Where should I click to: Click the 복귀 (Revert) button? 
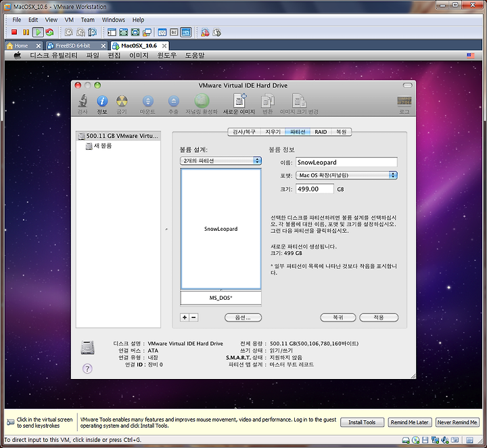pyautogui.click(x=338, y=317)
